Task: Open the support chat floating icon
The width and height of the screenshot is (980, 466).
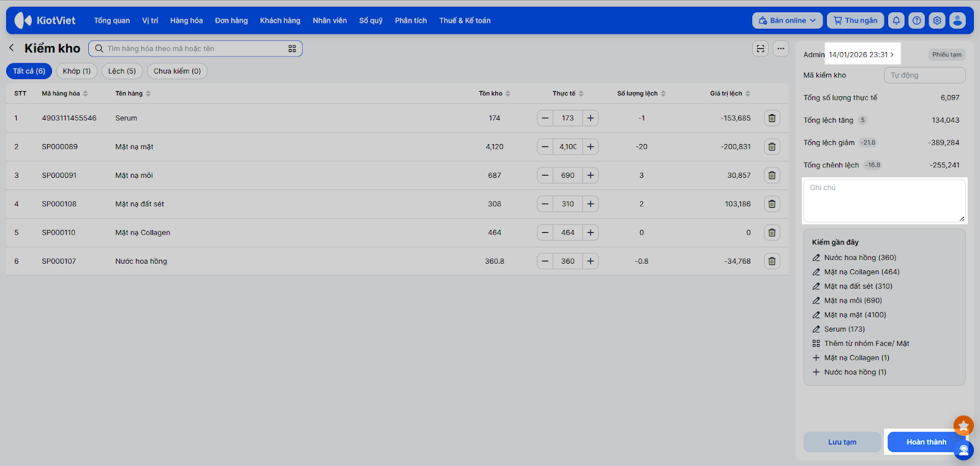Action: (963, 450)
